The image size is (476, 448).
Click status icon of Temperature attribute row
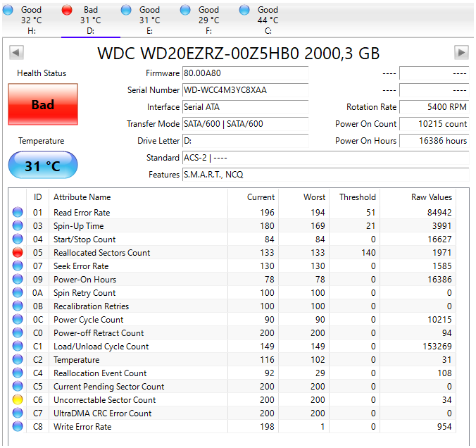pos(18,359)
